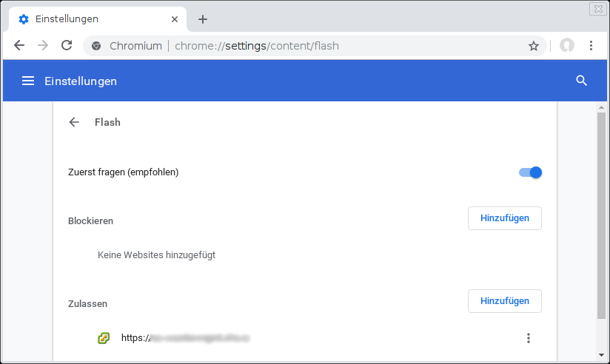The height and width of the screenshot is (364, 610).
Task: Toggle Zuerst fragen (empfohlen) switch
Action: (x=530, y=172)
